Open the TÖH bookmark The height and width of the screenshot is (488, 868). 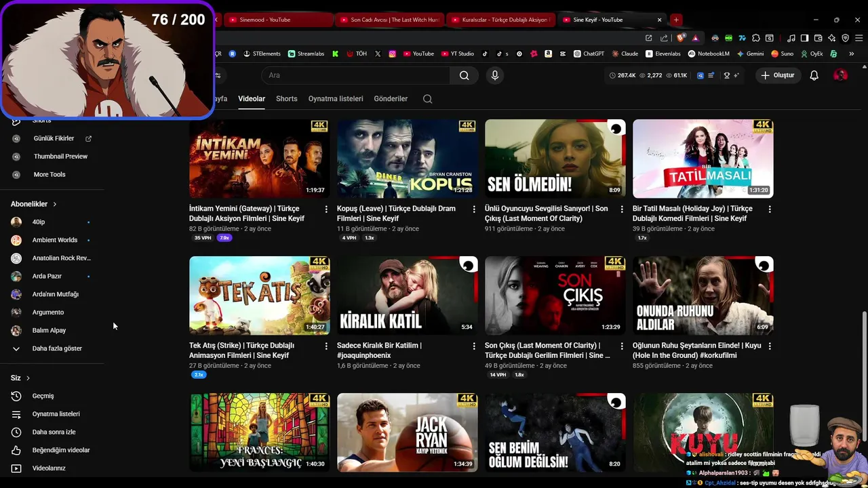pos(357,54)
